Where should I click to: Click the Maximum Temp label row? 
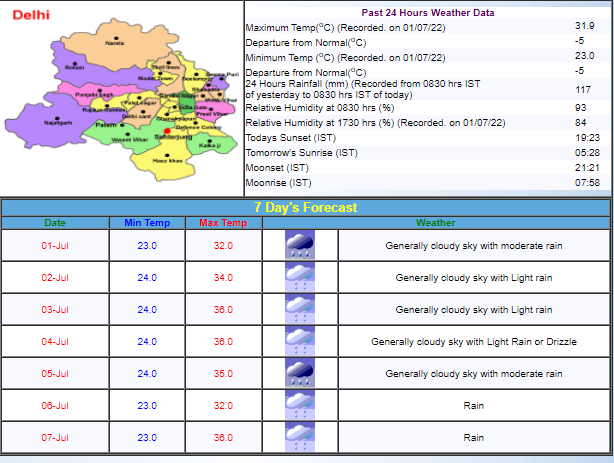345,28
